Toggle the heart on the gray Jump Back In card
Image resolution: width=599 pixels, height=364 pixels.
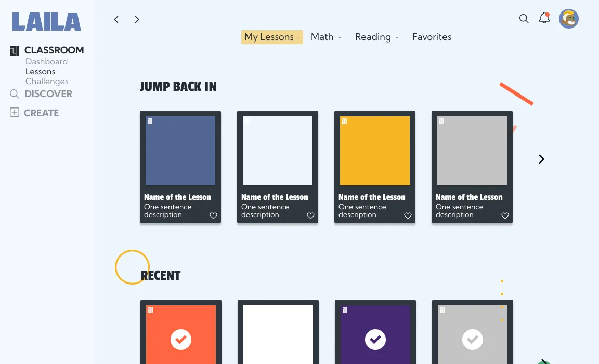click(x=505, y=215)
